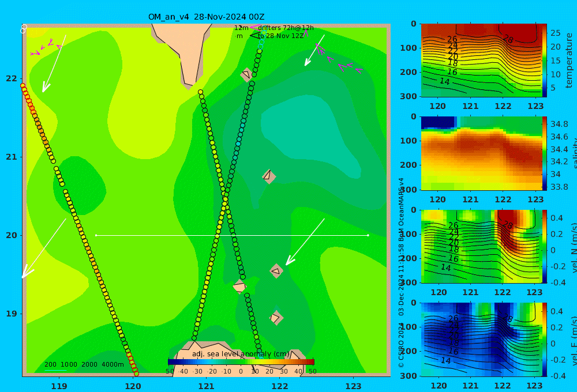Click the 'vel. N (m/s)' colorbar label
Viewport: 577px width, 392px height.
(x=574, y=248)
